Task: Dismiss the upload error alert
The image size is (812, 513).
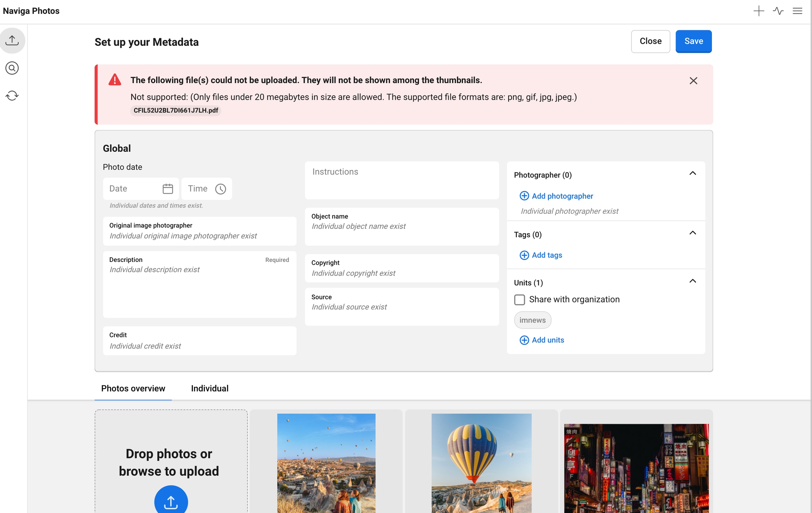Action: pyautogui.click(x=693, y=81)
